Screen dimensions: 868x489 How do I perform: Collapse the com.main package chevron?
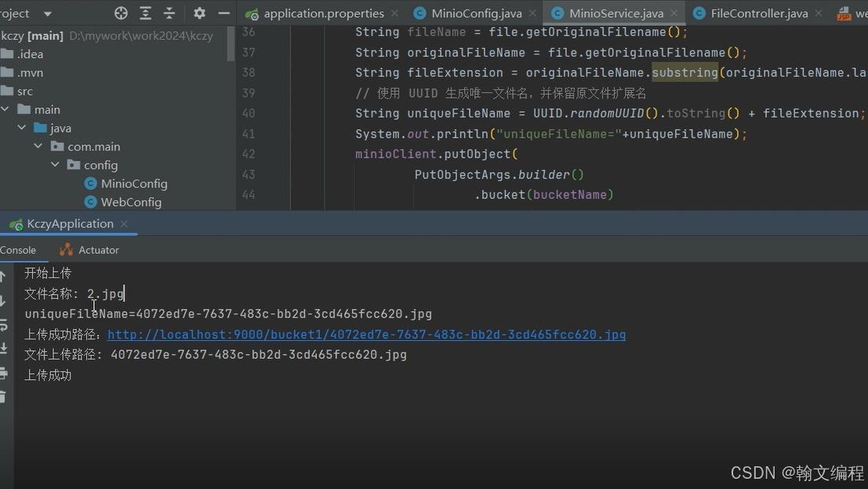(38, 147)
